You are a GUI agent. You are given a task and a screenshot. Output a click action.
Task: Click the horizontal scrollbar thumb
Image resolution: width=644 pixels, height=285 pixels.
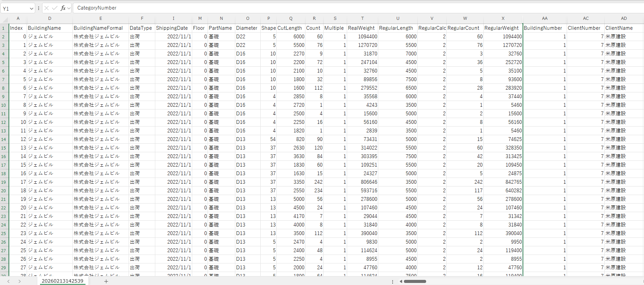coord(415,281)
